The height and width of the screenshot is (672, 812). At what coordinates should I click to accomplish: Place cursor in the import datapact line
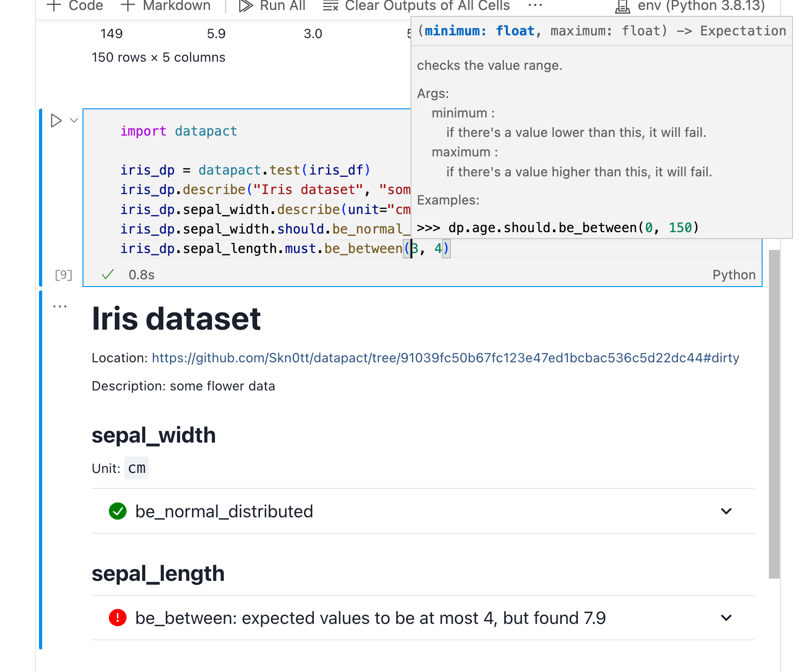(179, 131)
